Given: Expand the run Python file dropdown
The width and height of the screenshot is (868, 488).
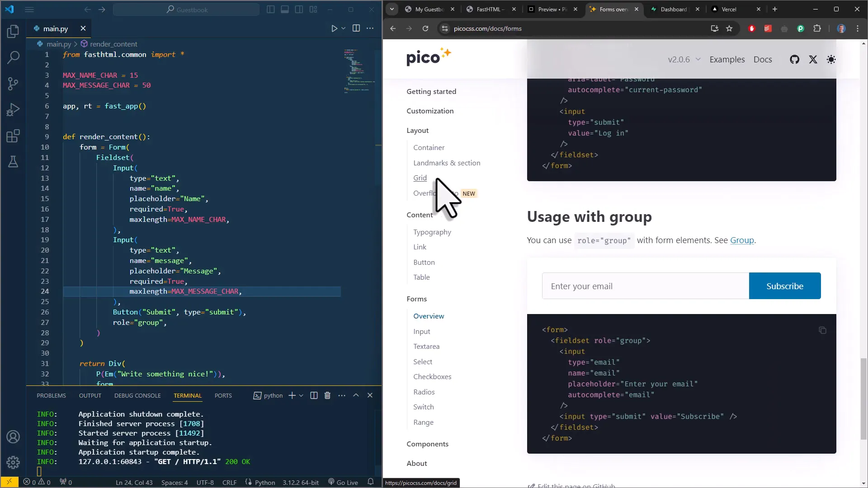Looking at the screenshot, I should point(344,28).
